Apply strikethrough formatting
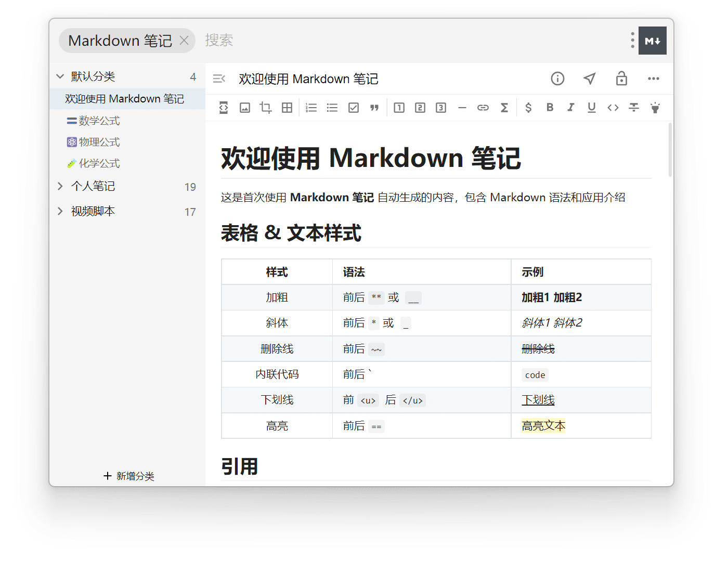The image size is (728, 572). (x=634, y=108)
